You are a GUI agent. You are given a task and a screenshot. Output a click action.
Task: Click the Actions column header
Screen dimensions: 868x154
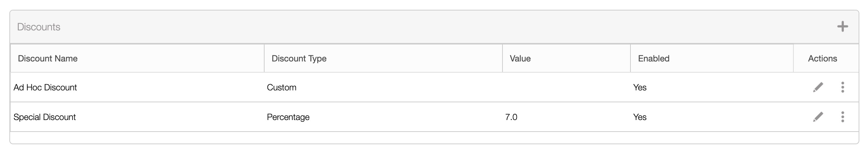pos(822,59)
